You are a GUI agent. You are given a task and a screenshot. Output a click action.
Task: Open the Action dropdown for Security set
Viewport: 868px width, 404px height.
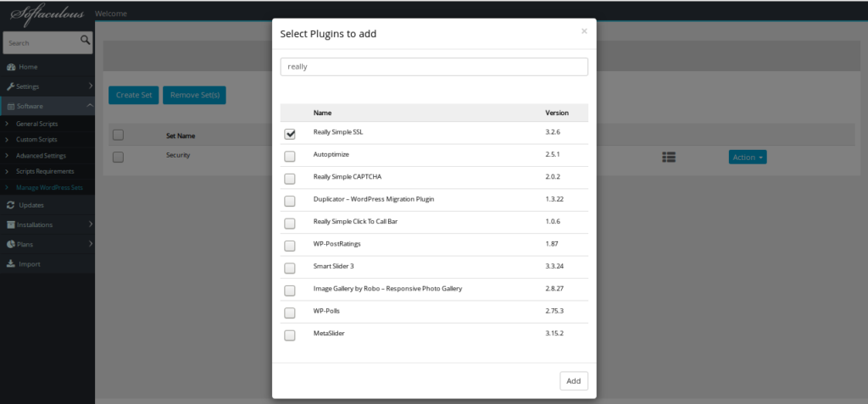pyautogui.click(x=747, y=157)
